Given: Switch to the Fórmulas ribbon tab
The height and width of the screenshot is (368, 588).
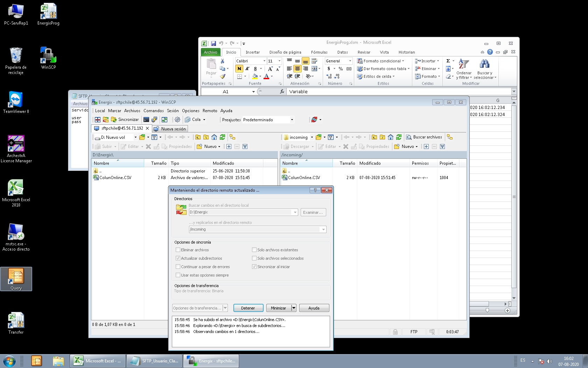Looking at the screenshot, I should point(319,52).
